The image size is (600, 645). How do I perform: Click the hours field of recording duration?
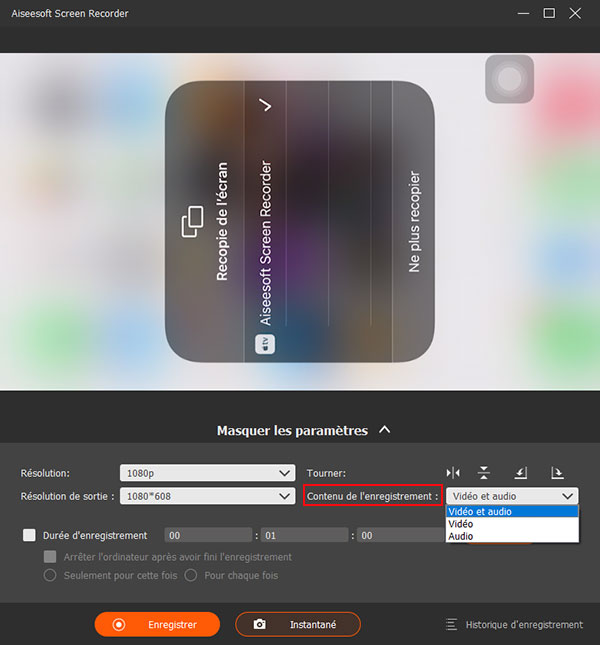[208, 535]
